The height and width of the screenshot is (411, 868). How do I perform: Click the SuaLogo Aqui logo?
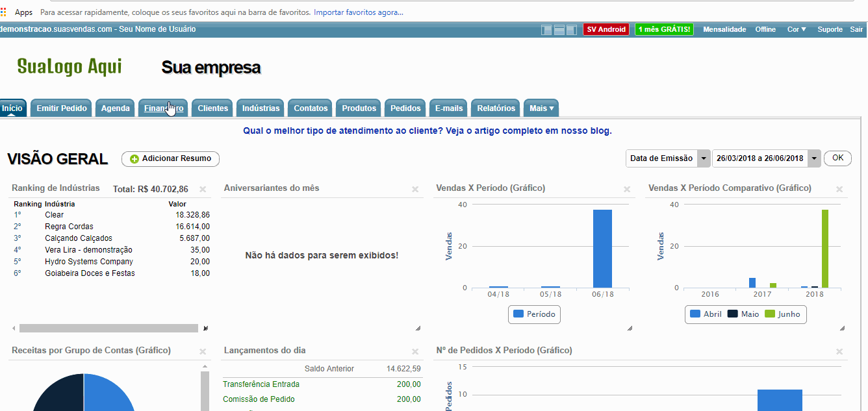click(70, 66)
